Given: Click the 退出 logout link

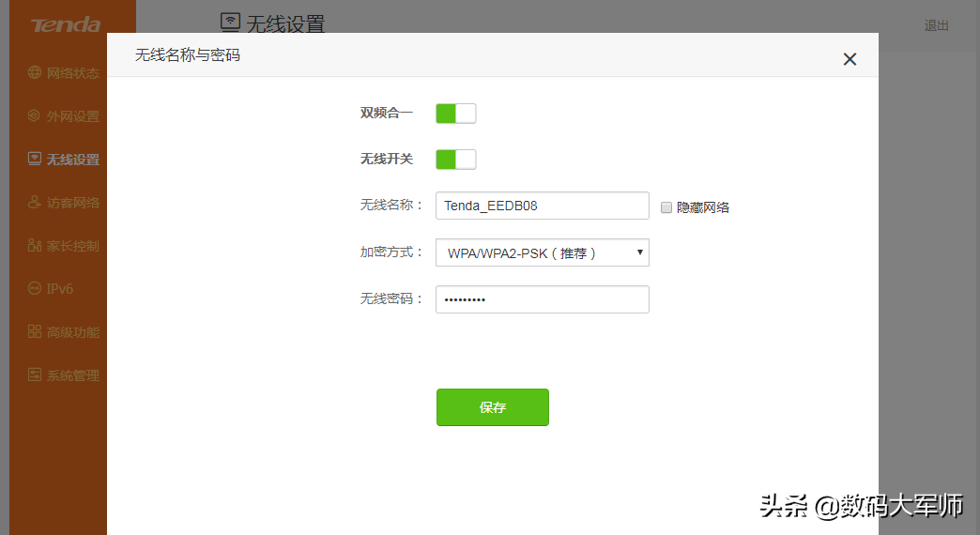Looking at the screenshot, I should click(x=936, y=25).
